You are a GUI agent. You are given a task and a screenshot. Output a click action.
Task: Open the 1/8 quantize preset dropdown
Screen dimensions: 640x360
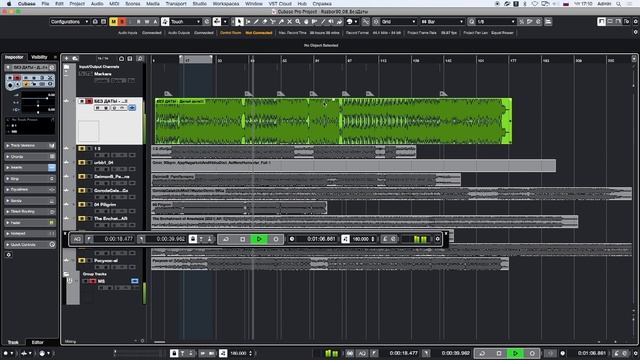tap(496, 22)
